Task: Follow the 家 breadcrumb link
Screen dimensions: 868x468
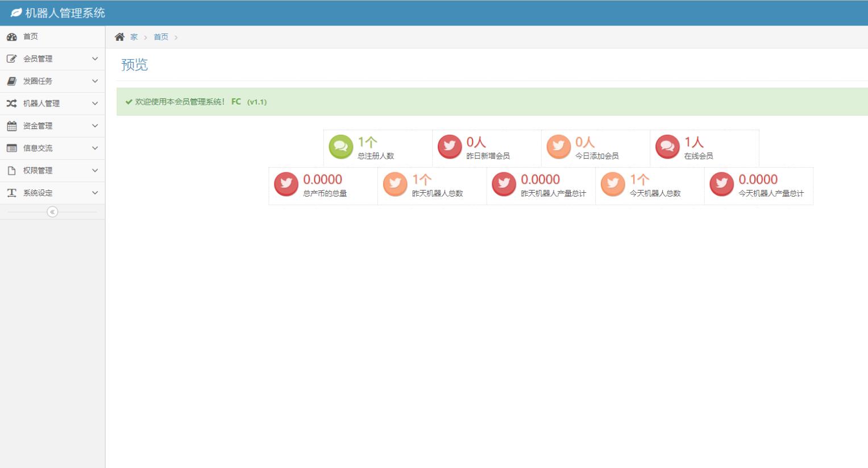Action: 134,37
